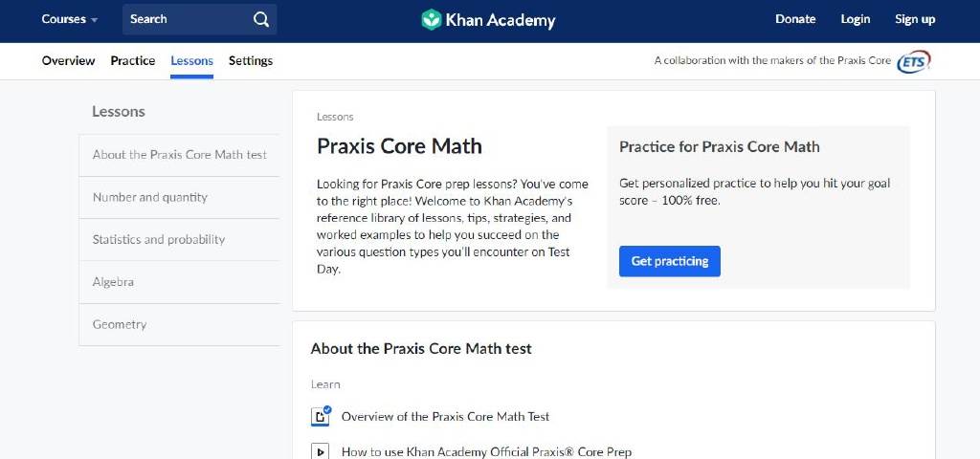Image resolution: width=980 pixels, height=459 pixels.
Task: Open Number and quantity lesson section
Action: click(x=179, y=197)
